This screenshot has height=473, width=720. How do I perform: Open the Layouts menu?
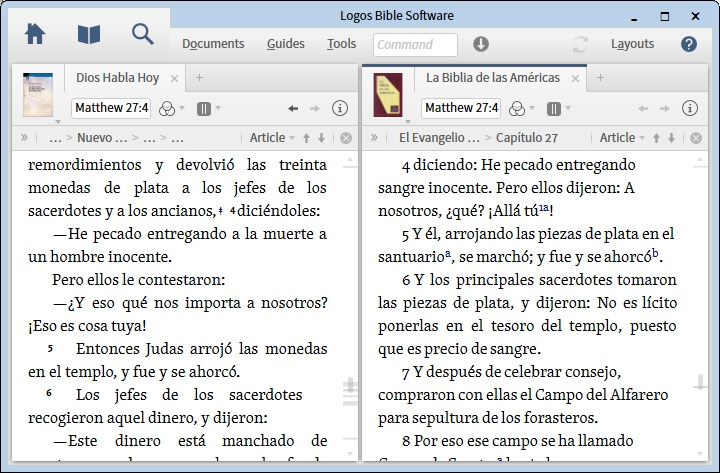coord(632,44)
